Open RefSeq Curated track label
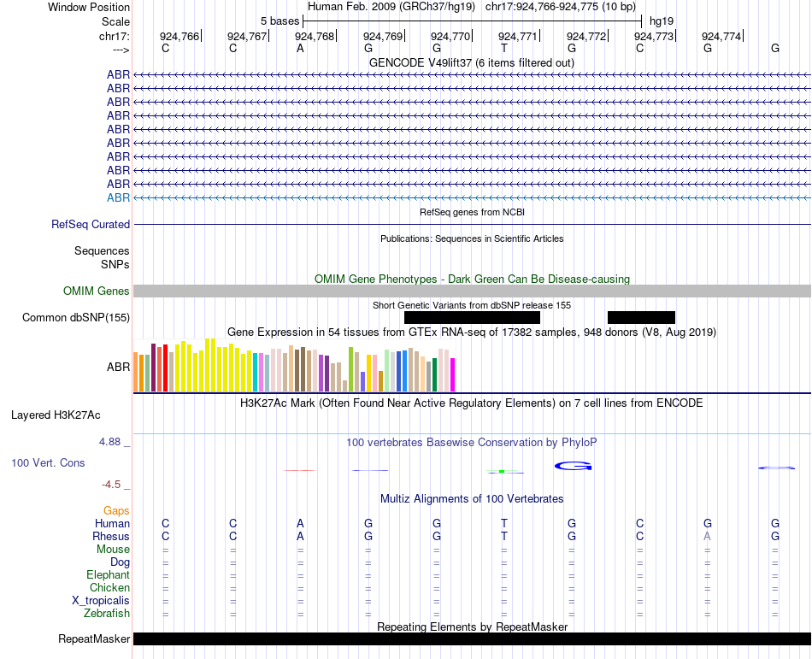Viewport: 812px width, 659px height. click(91, 224)
